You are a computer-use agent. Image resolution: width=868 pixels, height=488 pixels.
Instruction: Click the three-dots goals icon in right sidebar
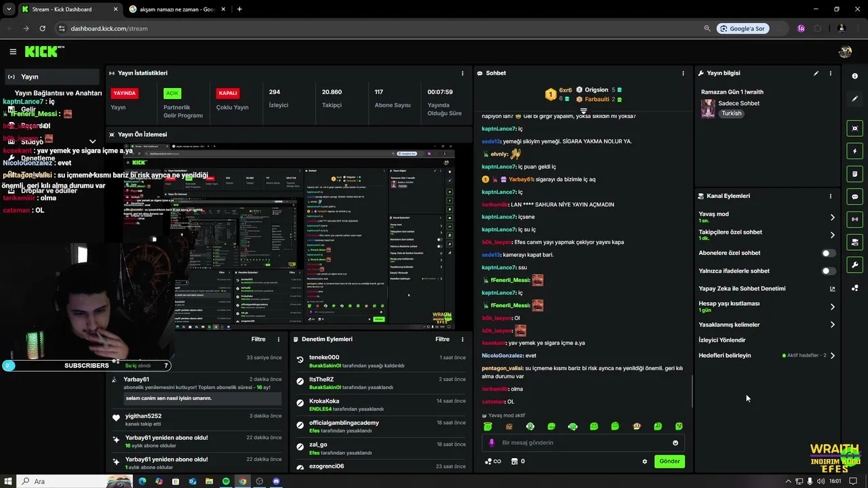tap(854, 288)
